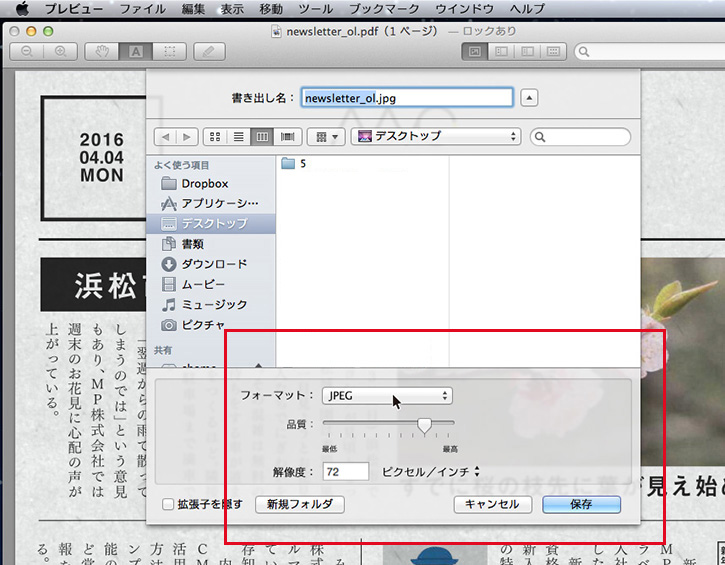Open the フォーマット JPEG dropdown

coord(387,396)
